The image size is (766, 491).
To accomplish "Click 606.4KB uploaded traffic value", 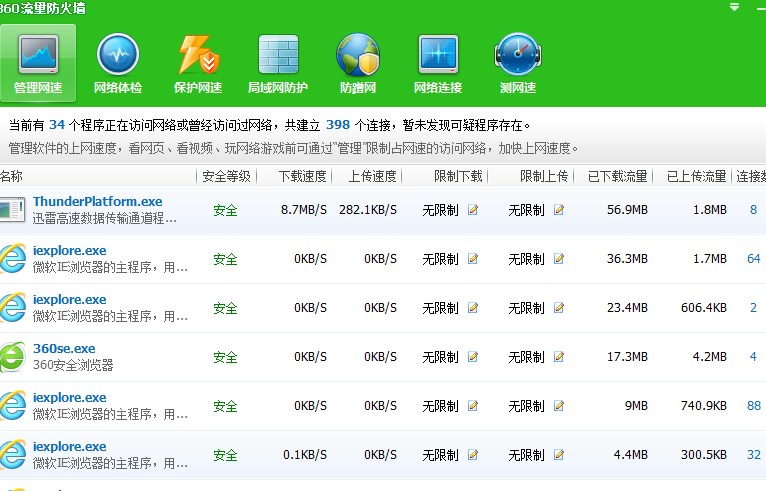I will pos(704,308).
